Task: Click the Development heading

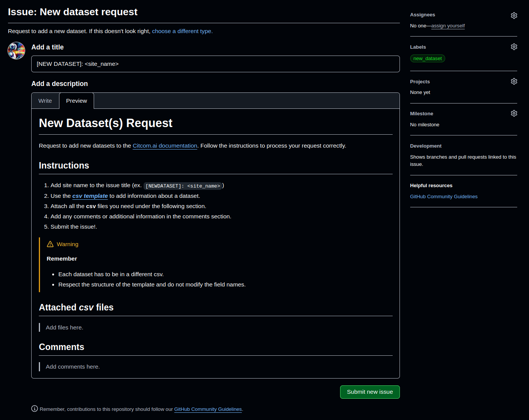Action: pos(426,146)
